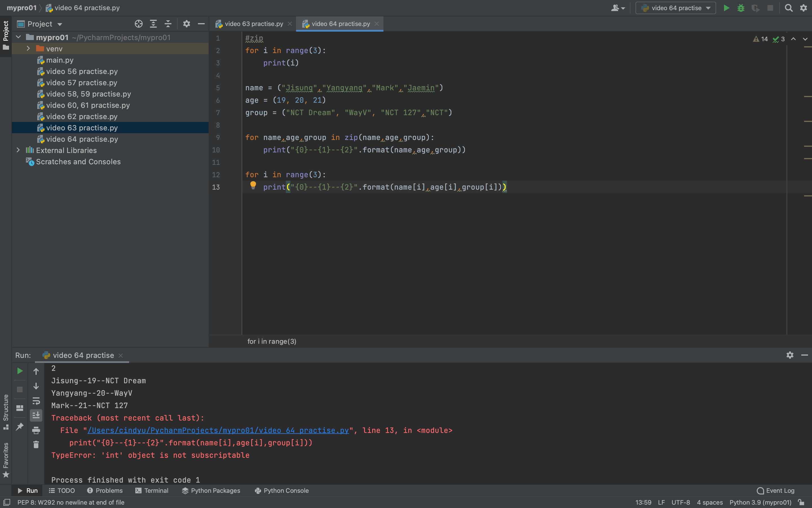Image resolution: width=812 pixels, height=508 pixels.
Task: Toggle the Favorites side tool window
Action: click(6, 460)
